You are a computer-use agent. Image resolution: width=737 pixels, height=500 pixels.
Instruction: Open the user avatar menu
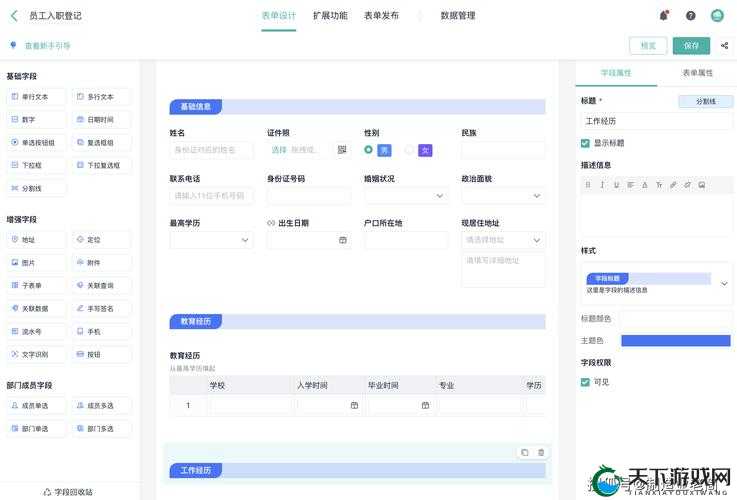(717, 16)
